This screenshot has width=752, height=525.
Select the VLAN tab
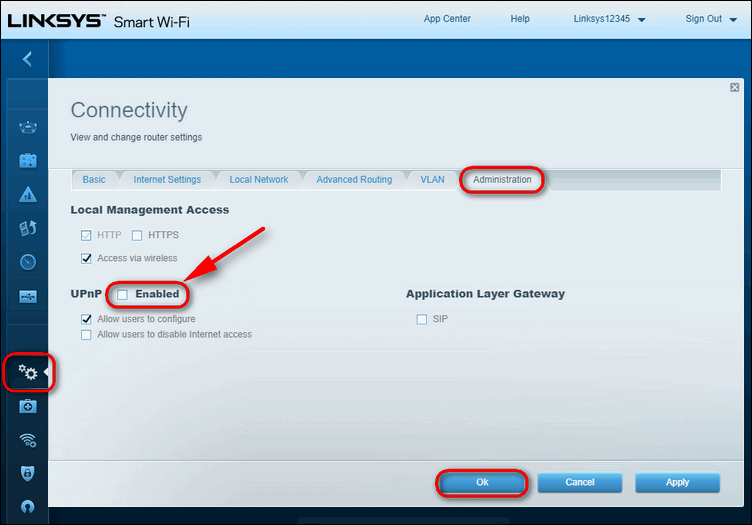[x=432, y=180]
